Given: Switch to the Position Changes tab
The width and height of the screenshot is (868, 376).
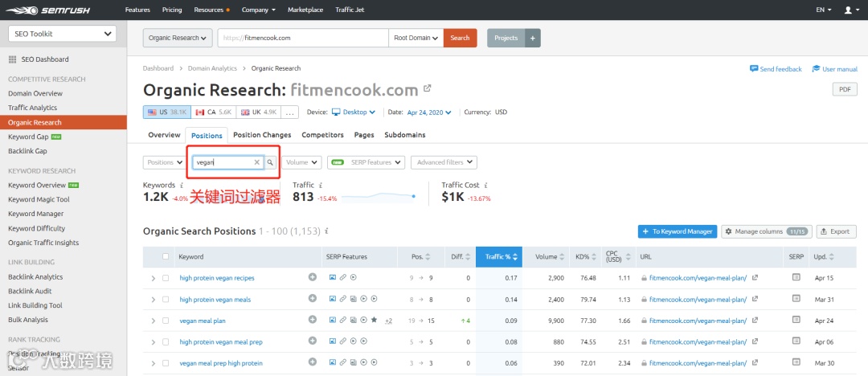Looking at the screenshot, I should click(262, 134).
